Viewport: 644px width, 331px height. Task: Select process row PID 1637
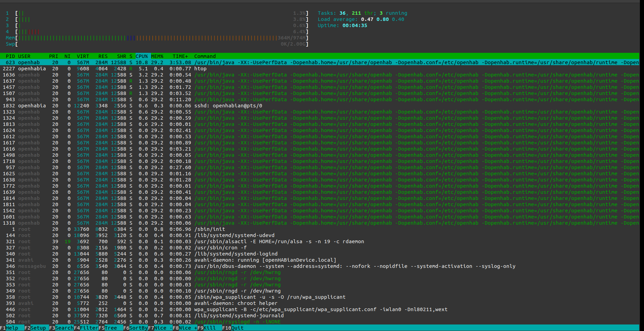click(320, 81)
